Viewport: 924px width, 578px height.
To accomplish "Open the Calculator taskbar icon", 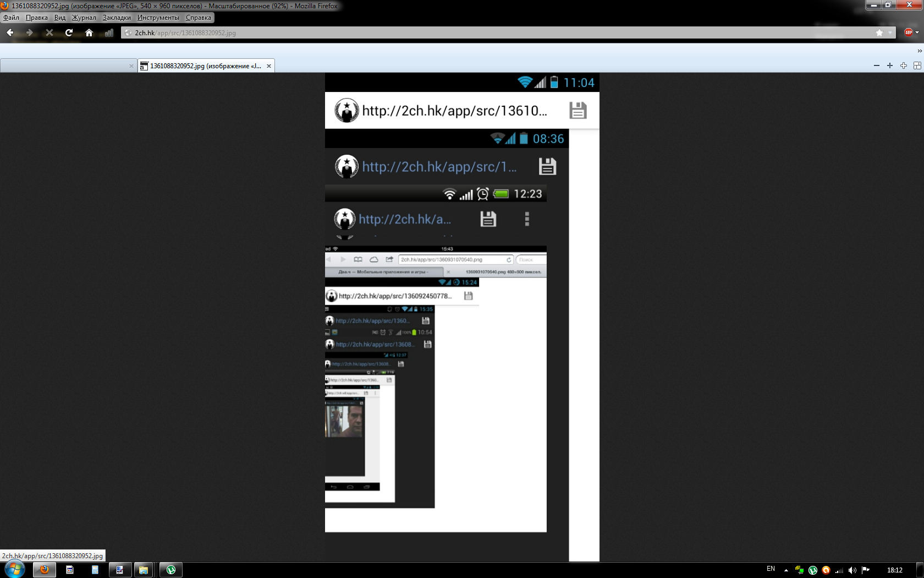I will [x=95, y=570].
